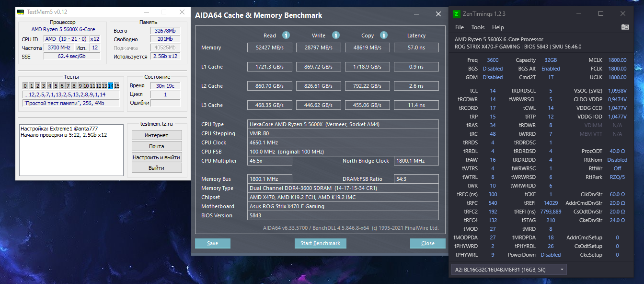This screenshot has height=284, width=644.
Task: Select test 0 box in TestMem5 tests row
Action: 25,86
